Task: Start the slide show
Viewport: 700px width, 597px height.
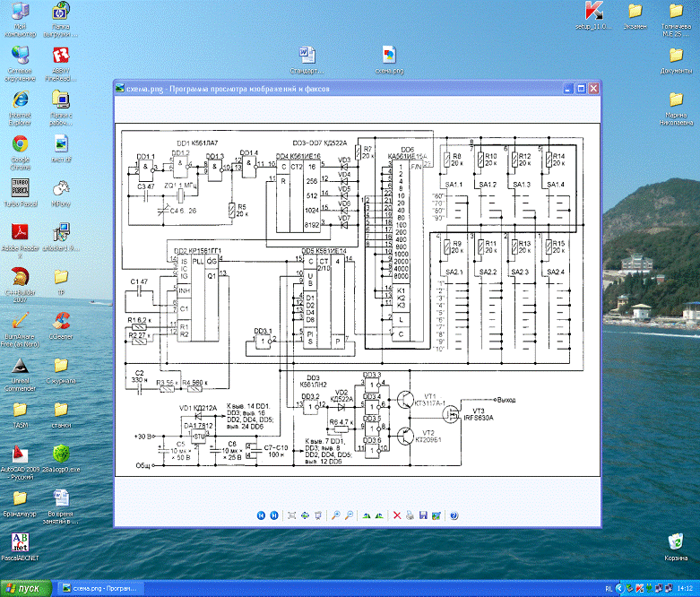Action: click(x=318, y=515)
